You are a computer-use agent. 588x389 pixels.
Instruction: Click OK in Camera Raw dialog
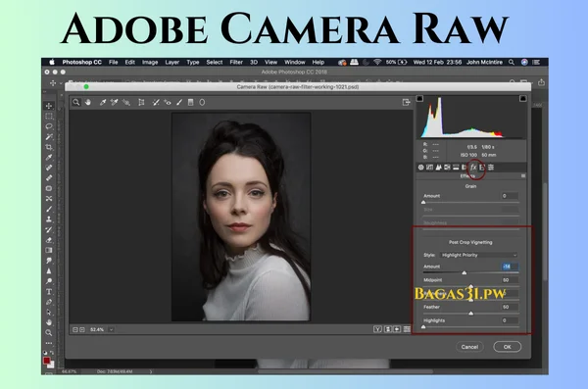pyautogui.click(x=507, y=347)
